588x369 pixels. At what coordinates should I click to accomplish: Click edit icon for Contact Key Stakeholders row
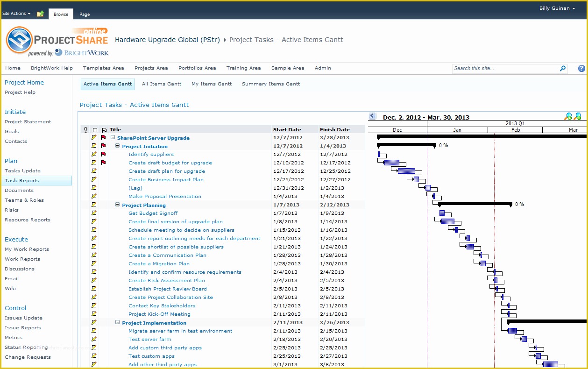94,305
